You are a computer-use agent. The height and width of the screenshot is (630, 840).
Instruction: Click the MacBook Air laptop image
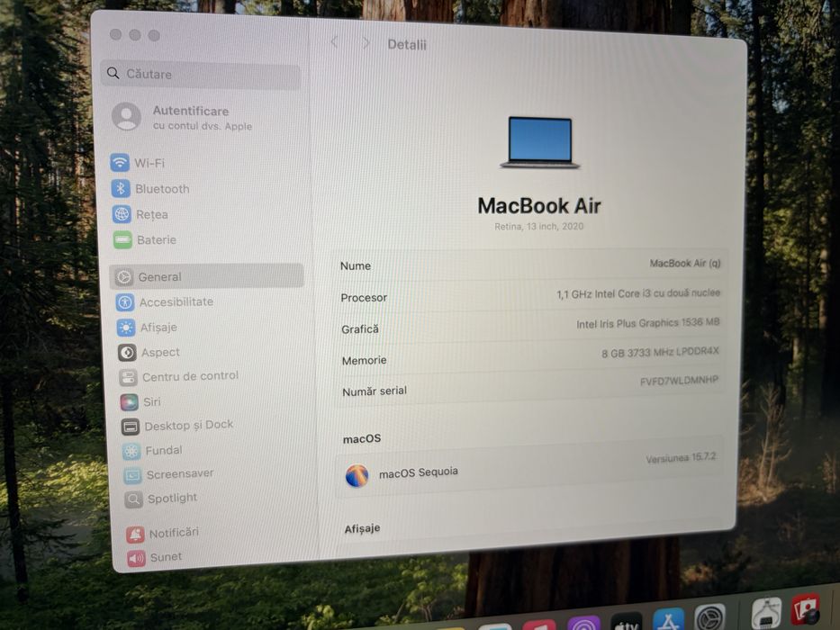click(x=539, y=142)
